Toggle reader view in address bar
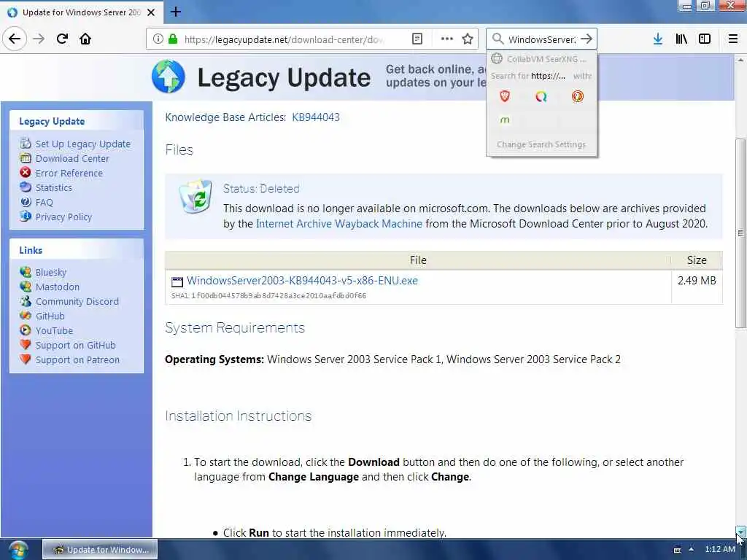The image size is (747, 560). (417, 39)
